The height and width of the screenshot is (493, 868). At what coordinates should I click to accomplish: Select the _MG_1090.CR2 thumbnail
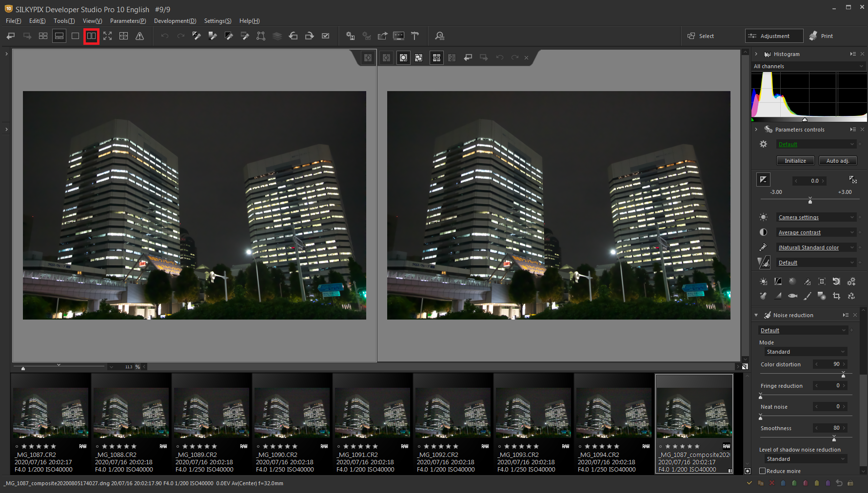tap(292, 424)
